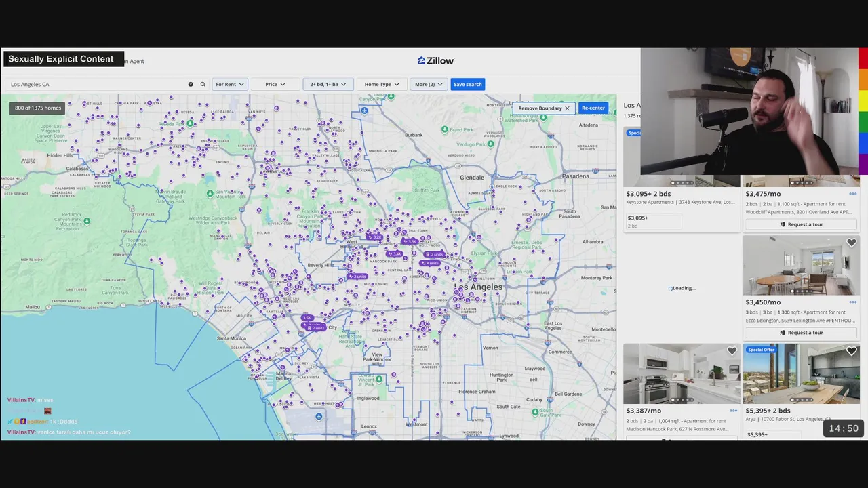The image size is (868, 488).
Task: Click green park marker near Vincent Park
Action: coord(379,379)
